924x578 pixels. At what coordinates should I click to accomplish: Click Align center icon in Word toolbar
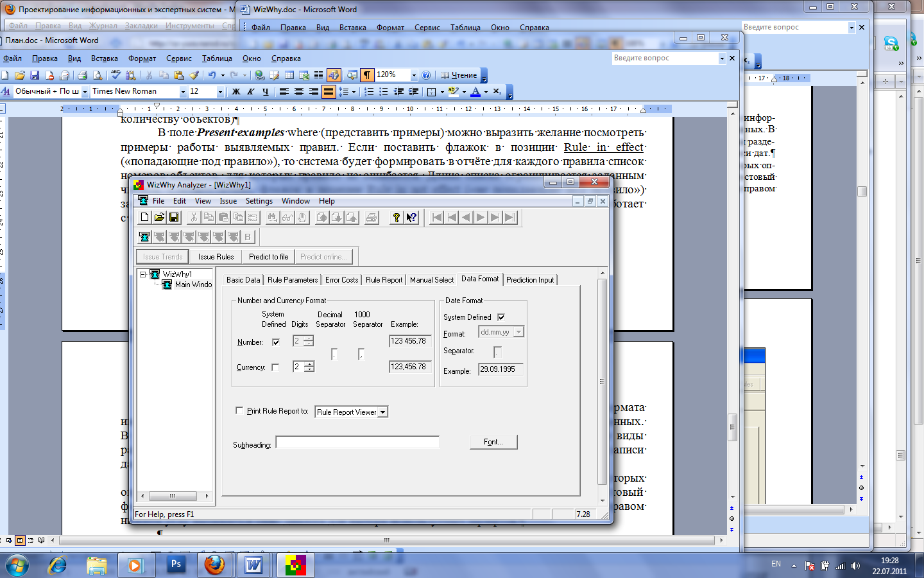[299, 92]
